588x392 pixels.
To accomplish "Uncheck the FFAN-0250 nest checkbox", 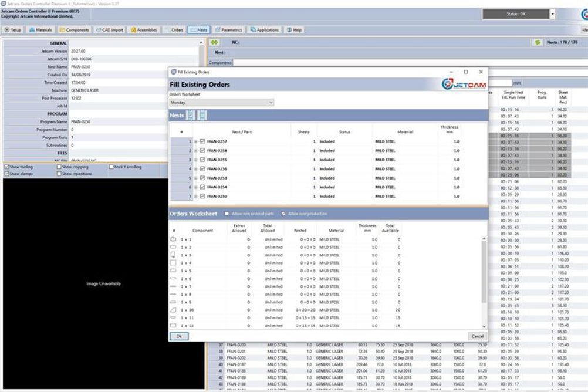I will pyautogui.click(x=202, y=196).
